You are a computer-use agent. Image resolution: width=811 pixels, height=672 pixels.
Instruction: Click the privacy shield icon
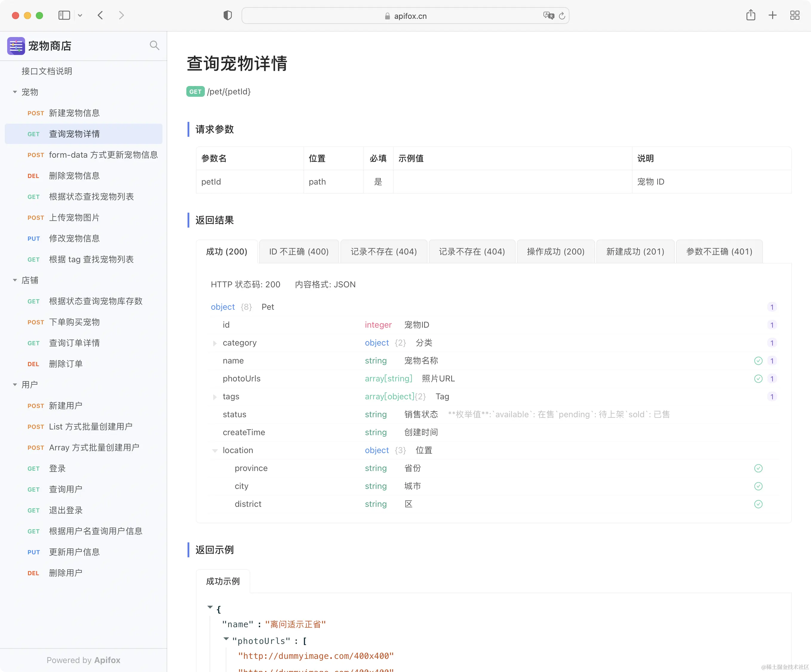click(x=228, y=16)
